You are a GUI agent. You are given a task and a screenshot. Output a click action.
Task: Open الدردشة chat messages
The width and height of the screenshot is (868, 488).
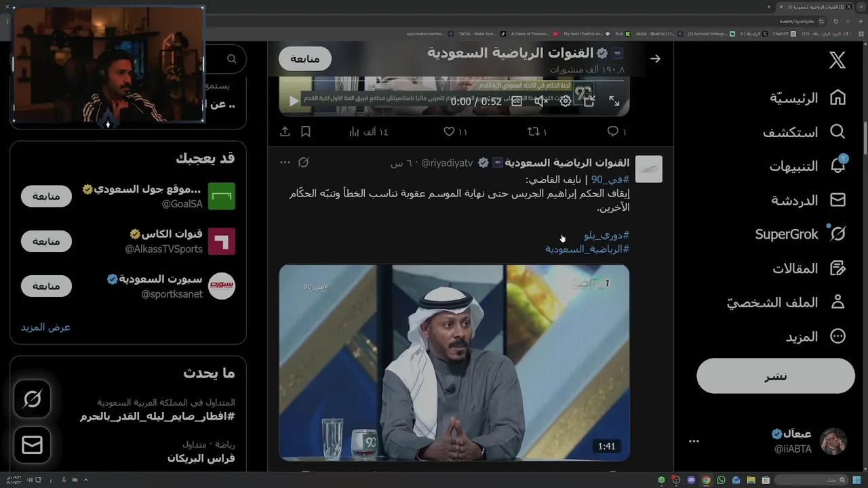click(x=808, y=200)
